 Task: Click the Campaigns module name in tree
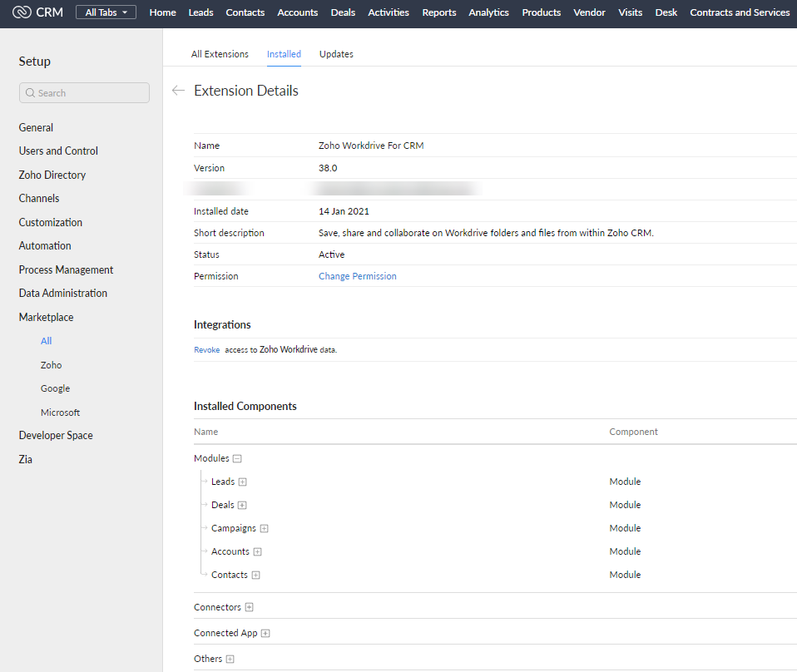tap(233, 528)
